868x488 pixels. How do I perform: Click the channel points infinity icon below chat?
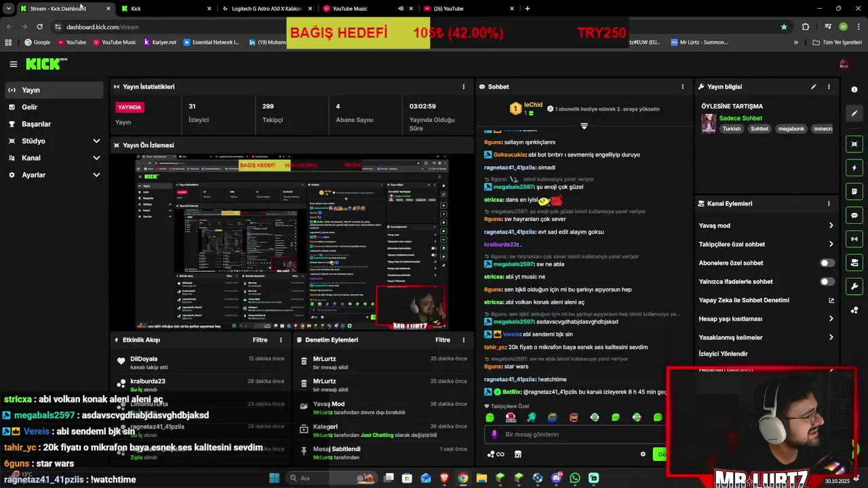click(496, 454)
